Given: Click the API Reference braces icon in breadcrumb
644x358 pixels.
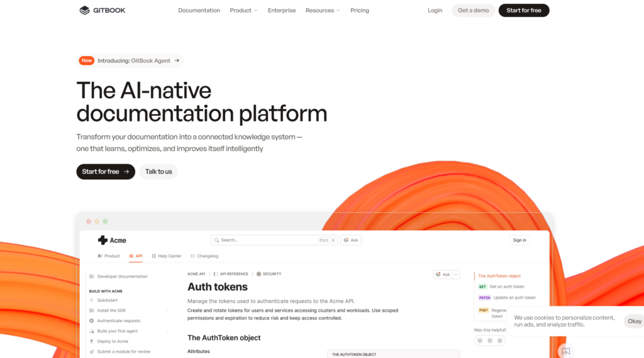Looking at the screenshot, I should [216, 274].
